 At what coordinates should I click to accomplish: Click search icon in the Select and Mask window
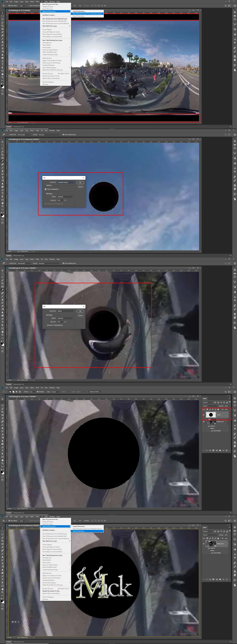pos(226,392)
